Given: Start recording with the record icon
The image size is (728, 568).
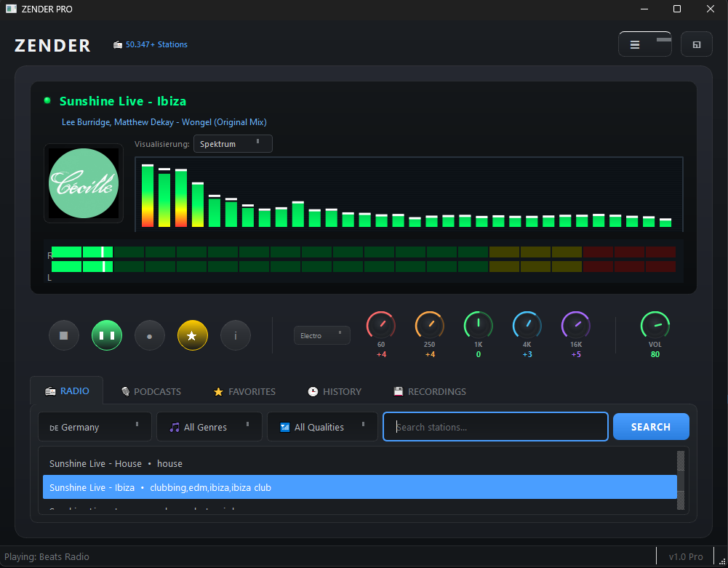Looking at the screenshot, I should pos(149,335).
